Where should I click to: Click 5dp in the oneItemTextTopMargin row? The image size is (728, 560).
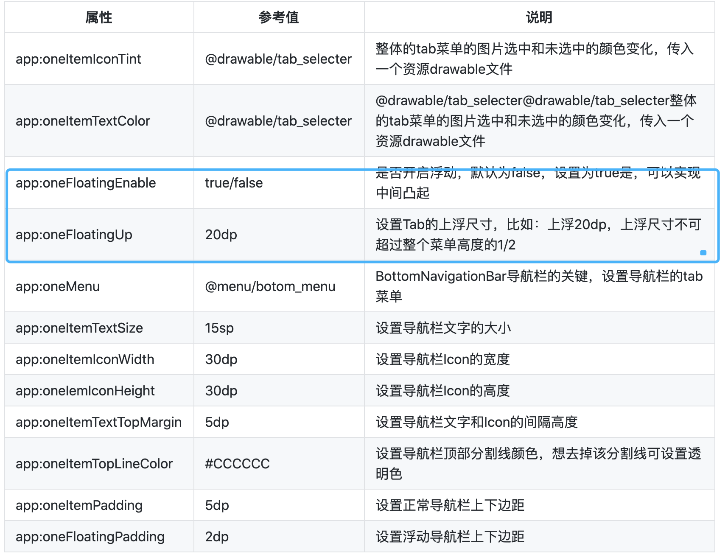coord(217,422)
